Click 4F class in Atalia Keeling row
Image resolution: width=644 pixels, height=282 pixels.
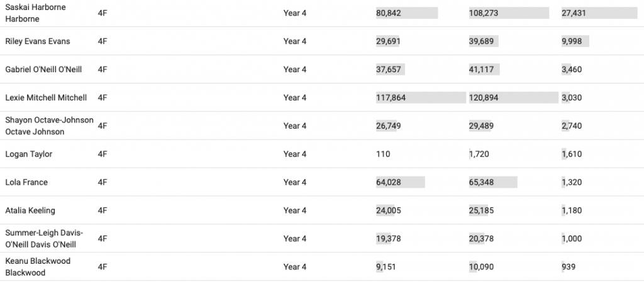tap(103, 210)
